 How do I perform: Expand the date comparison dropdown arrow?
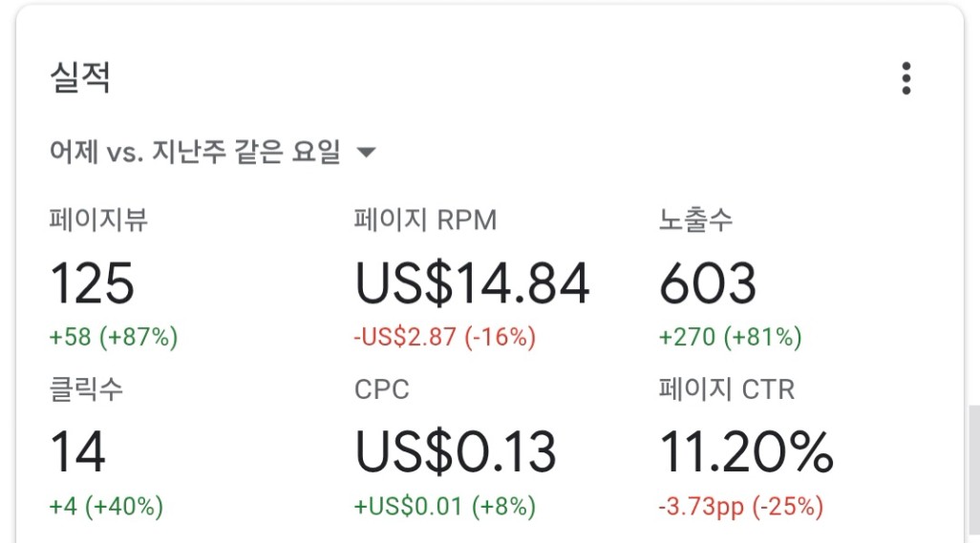click(x=366, y=153)
